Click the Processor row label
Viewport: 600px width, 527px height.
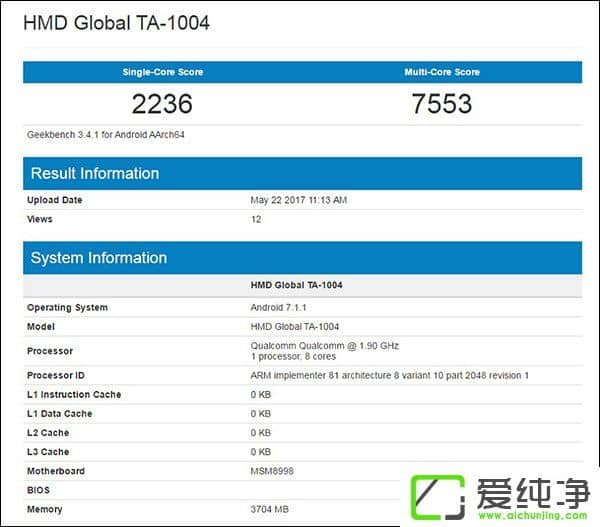tap(50, 351)
